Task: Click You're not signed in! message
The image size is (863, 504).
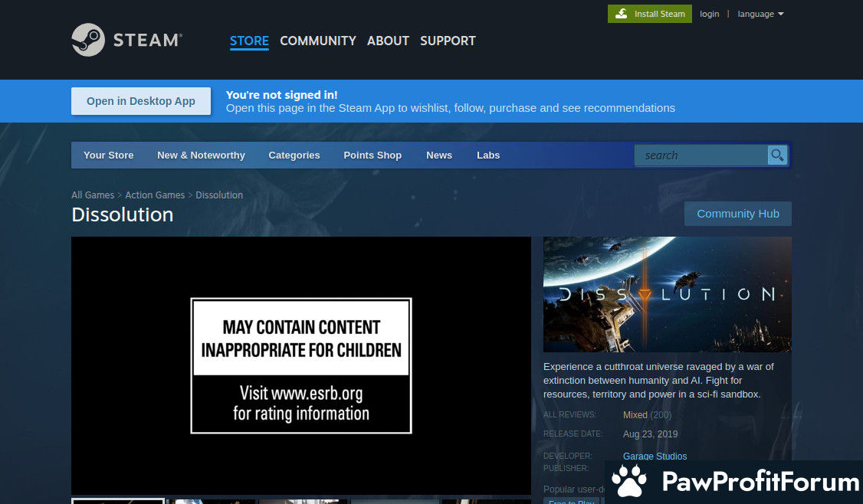Action: (282, 95)
